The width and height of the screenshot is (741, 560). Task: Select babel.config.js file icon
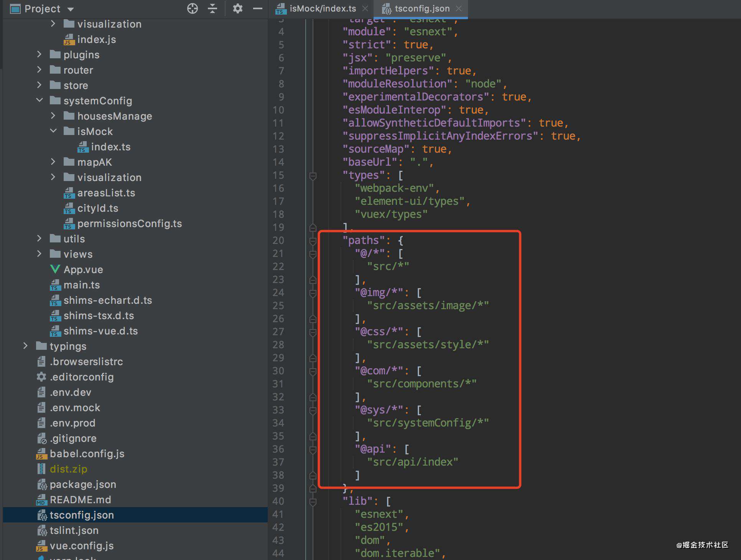coord(41,454)
